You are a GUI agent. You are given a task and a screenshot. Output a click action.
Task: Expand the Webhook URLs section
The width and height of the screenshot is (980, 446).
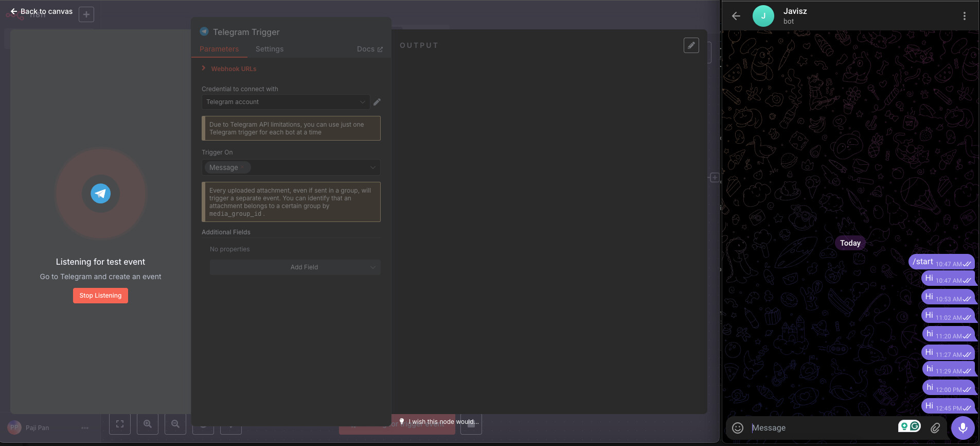229,68
